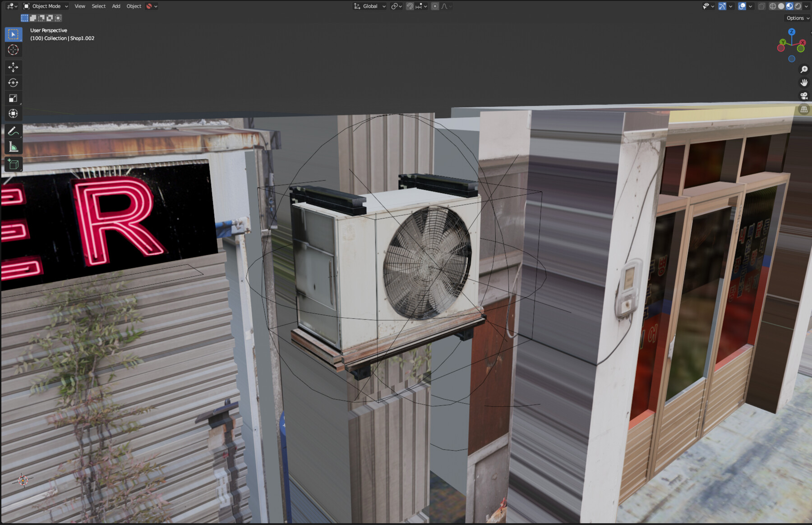The image size is (812, 525).
Task: Click the Z axis on the navigation gizmo
Action: click(x=792, y=32)
